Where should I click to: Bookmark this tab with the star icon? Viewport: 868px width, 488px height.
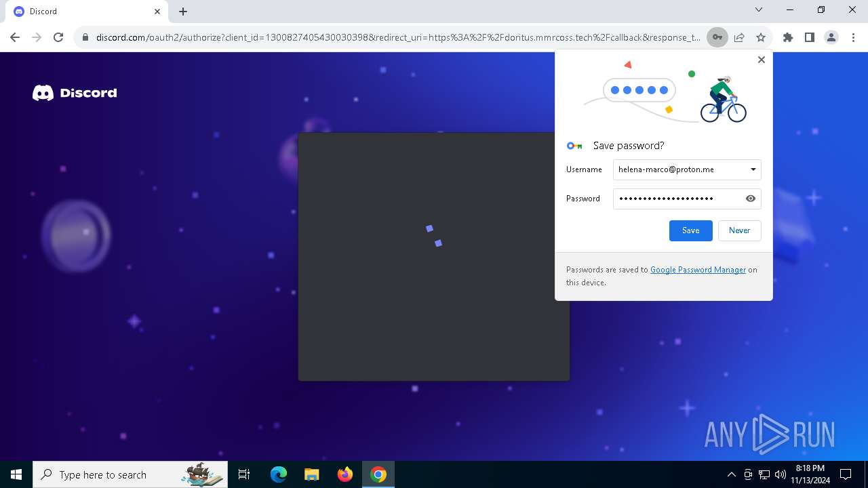pyautogui.click(x=761, y=37)
